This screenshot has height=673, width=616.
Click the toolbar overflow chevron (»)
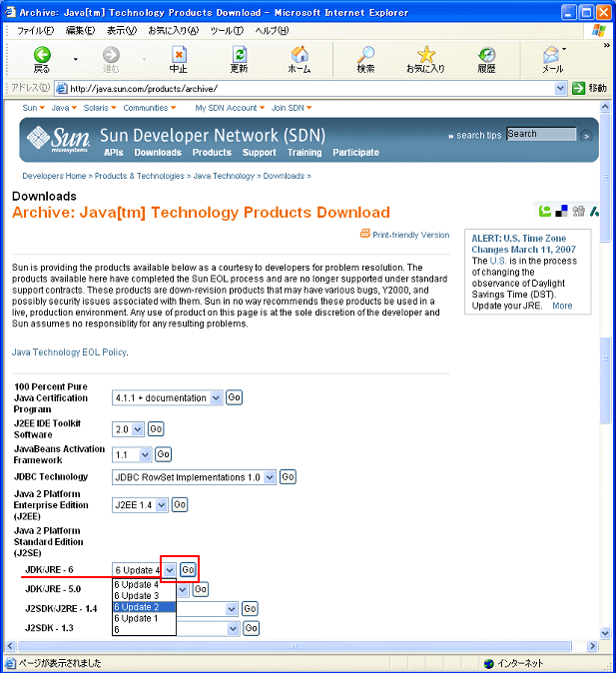pos(607,45)
